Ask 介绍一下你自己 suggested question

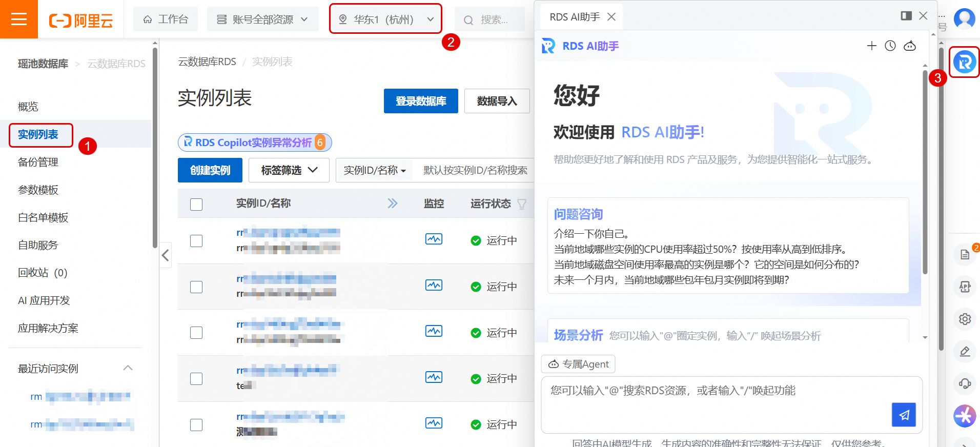(x=591, y=234)
